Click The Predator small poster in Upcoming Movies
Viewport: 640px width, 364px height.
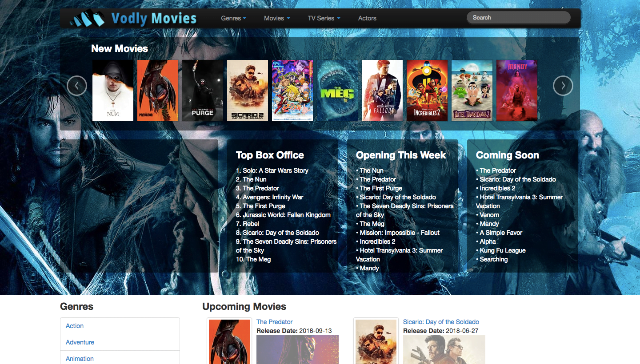click(229, 342)
